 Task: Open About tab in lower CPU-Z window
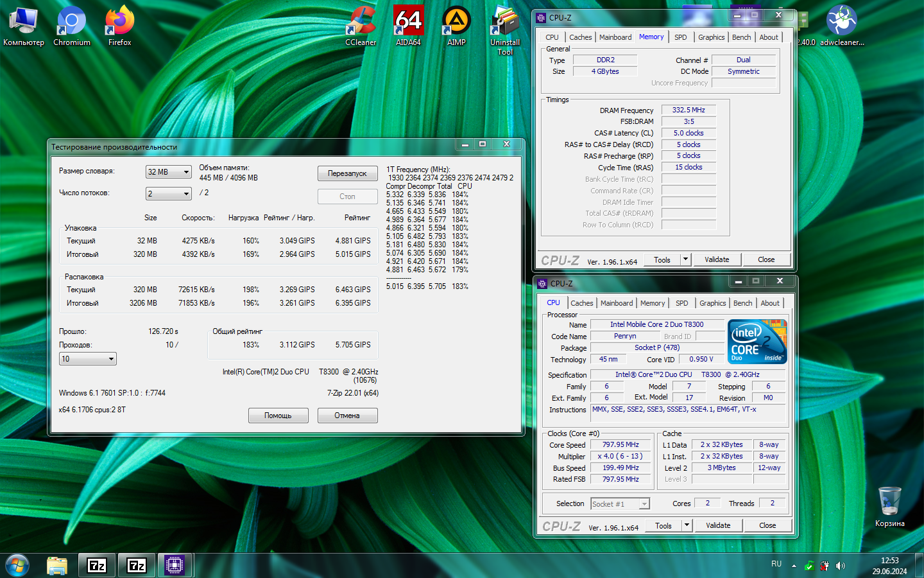(x=770, y=303)
